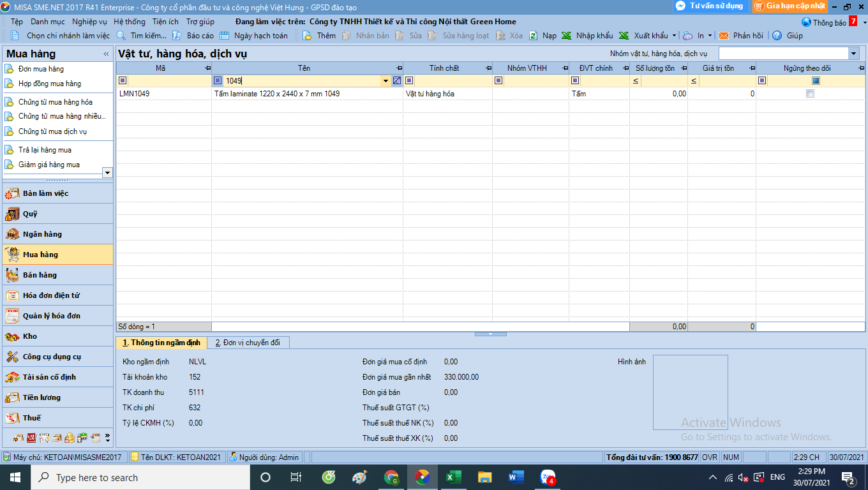Click the red book icon in bottom navigation strip
This screenshot has height=490, width=868.
click(x=31, y=438)
